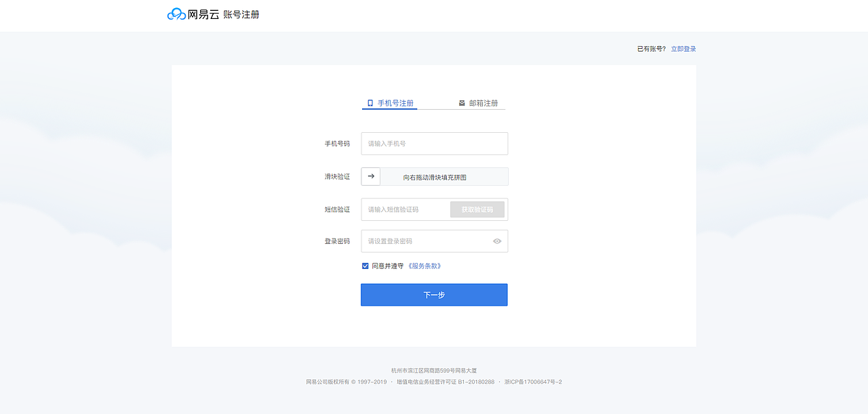Uncheck the 同意并遵守 checkbox
This screenshot has height=414, width=868.
click(x=366, y=266)
